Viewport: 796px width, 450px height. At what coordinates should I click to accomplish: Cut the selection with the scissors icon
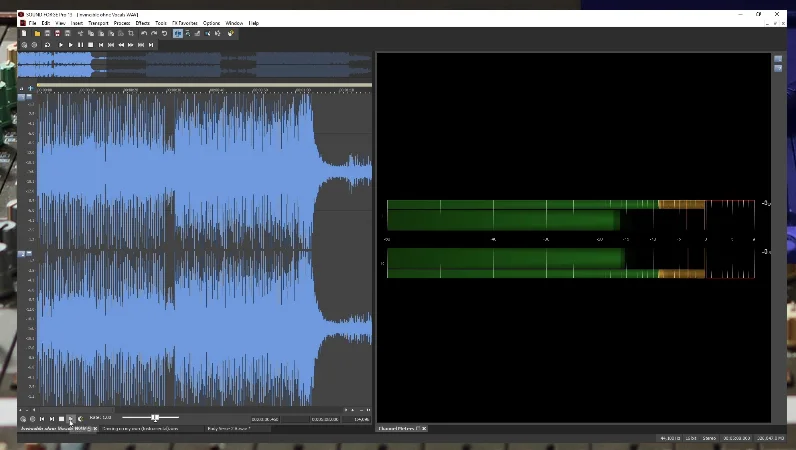tap(80, 34)
